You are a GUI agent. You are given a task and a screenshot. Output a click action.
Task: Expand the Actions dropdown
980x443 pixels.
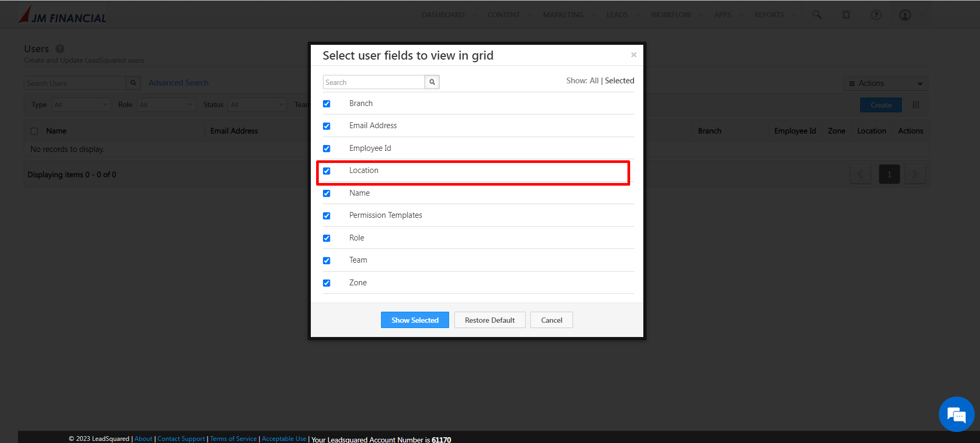tap(885, 83)
